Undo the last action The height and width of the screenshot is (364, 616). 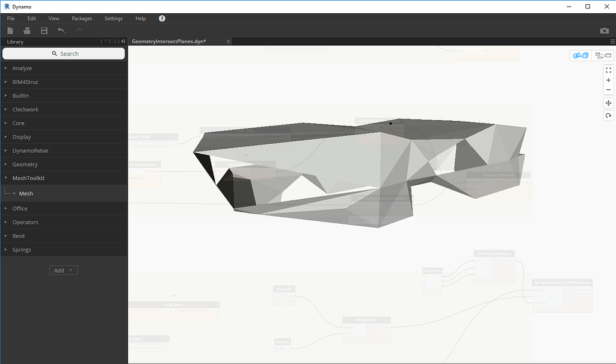point(60,30)
